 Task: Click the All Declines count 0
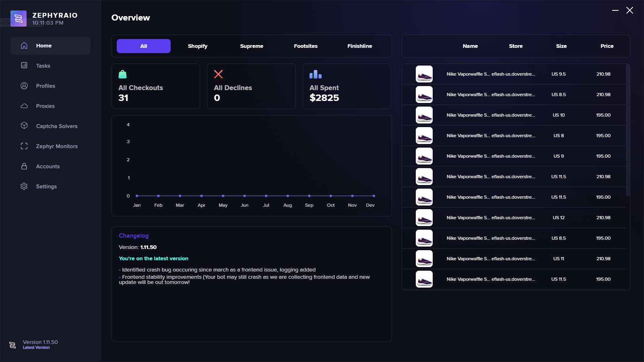pos(217,98)
